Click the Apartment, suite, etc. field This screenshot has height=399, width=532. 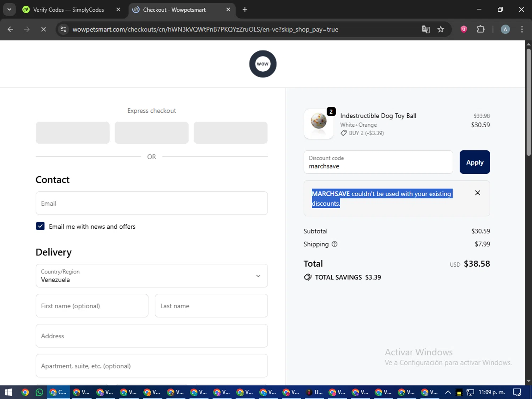(152, 366)
